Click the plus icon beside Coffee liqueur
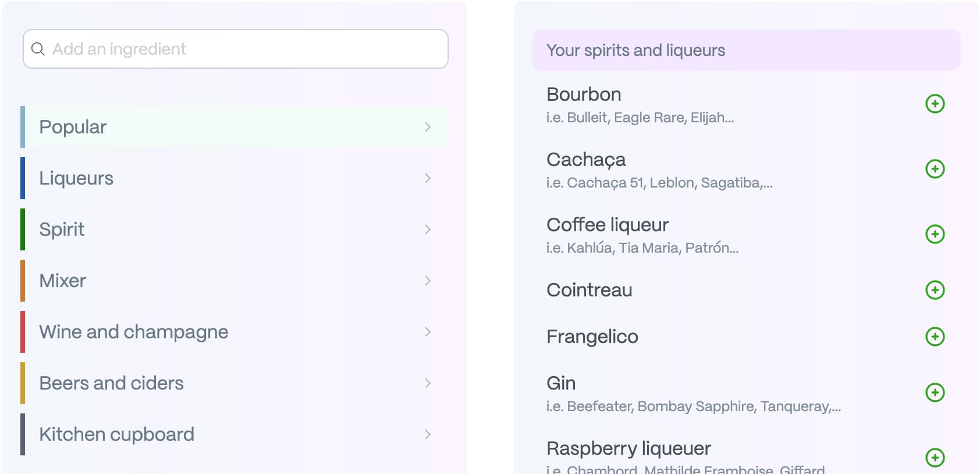The width and height of the screenshot is (980, 474). (935, 234)
